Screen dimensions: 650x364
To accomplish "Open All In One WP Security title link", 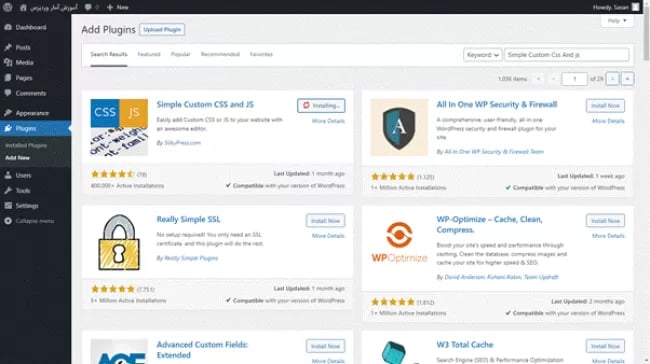I will 497,104.
